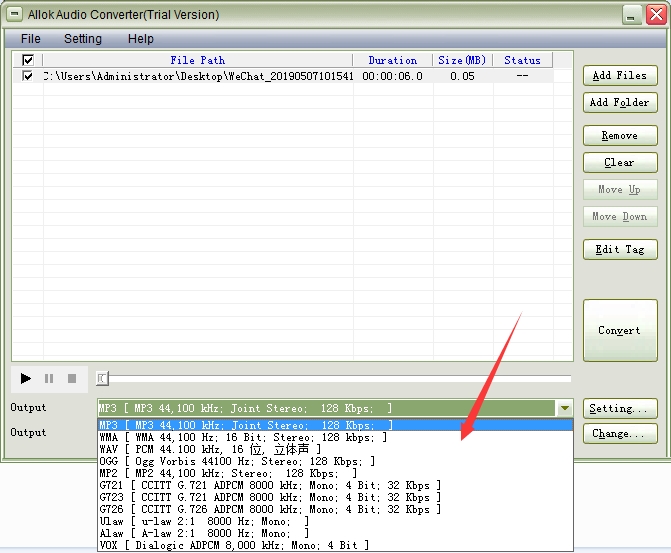The width and height of the screenshot is (671, 553).
Task: Click the Add Files button
Action: tap(619, 75)
